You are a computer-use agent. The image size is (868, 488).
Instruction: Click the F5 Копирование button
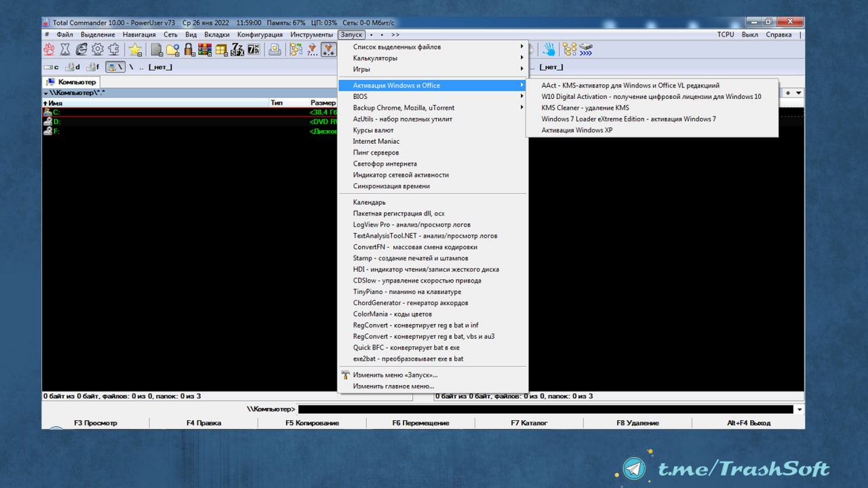coord(312,423)
